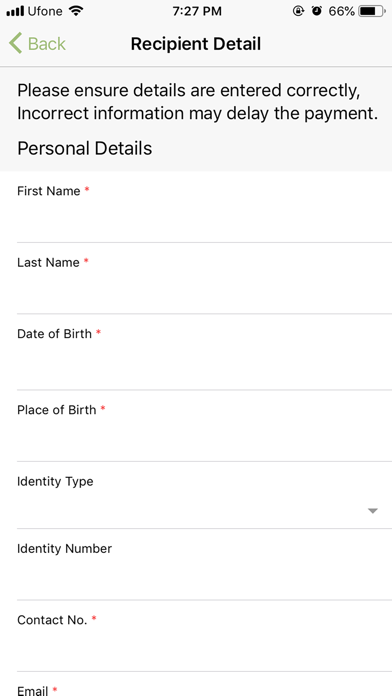Tap the Personal Details section header
The height and width of the screenshot is (696, 392).
pyautogui.click(x=84, y=148)
